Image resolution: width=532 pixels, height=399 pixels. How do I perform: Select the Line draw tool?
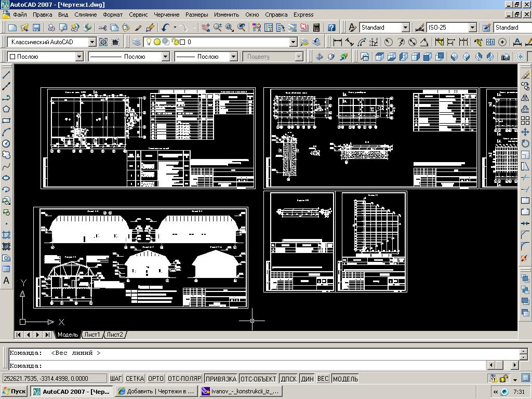click(x=6, y=75)
